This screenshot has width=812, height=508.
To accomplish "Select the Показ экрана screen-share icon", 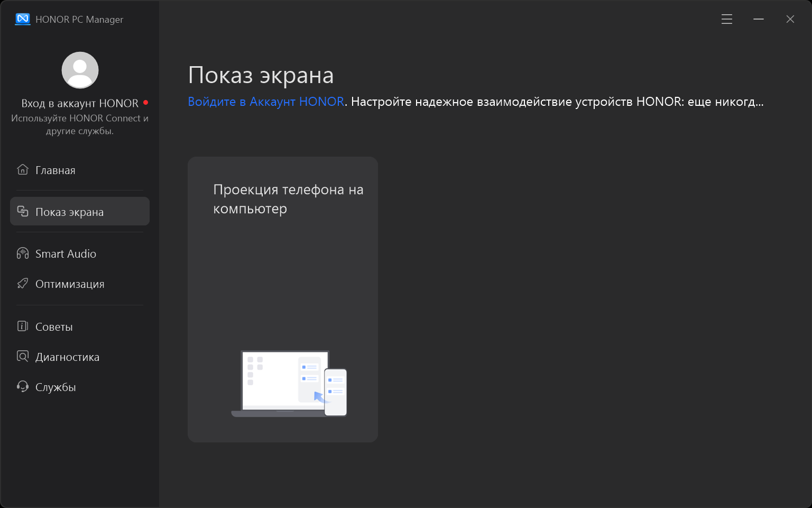I will point(23,212).
